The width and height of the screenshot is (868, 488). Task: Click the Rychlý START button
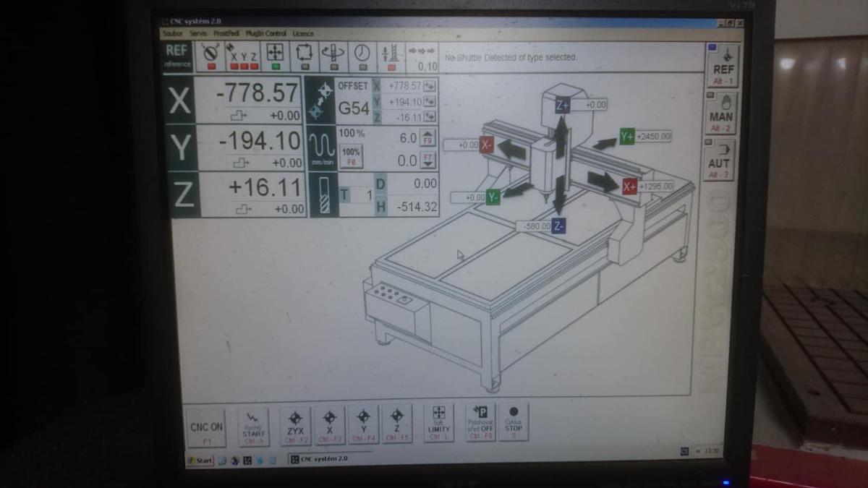(253, 426)
